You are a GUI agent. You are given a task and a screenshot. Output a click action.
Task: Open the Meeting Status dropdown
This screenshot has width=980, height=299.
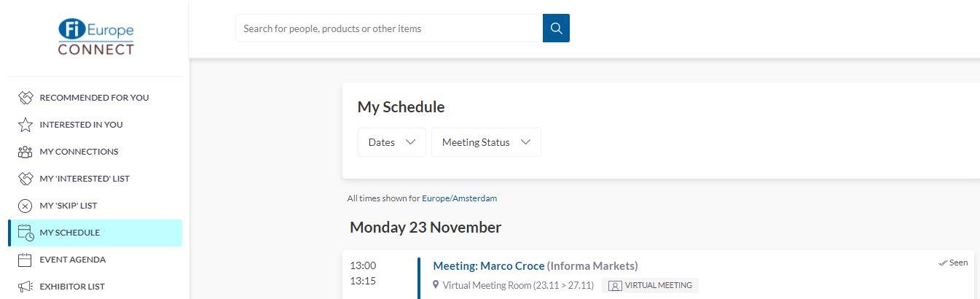pos(486,142)
